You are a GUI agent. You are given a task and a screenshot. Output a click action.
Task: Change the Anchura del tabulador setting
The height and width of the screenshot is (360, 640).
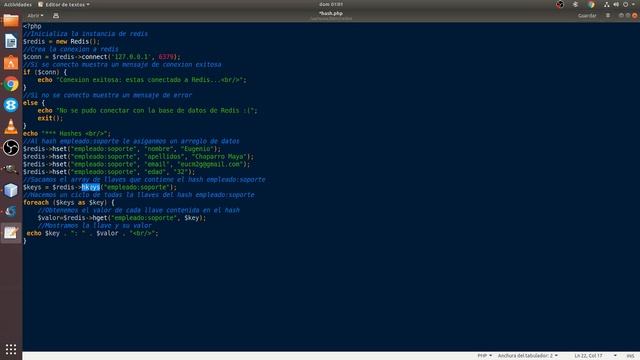tap(527, 356)
